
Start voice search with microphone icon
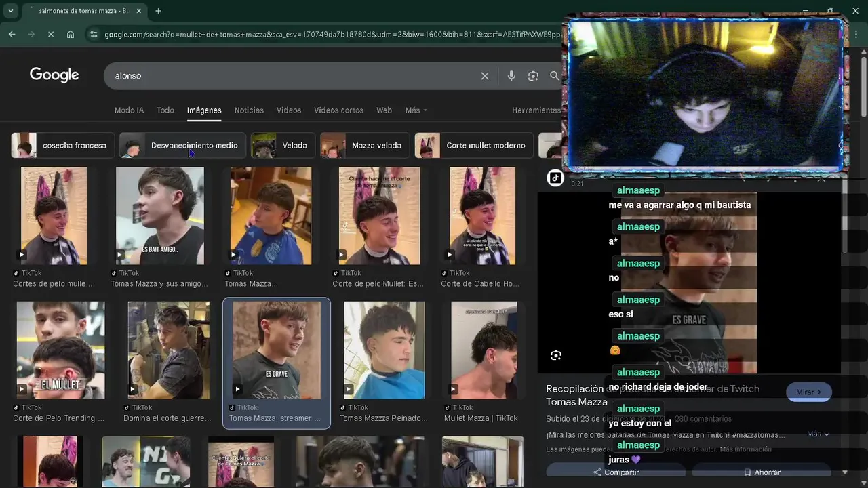pyautogui.click(x=511, y=76)
